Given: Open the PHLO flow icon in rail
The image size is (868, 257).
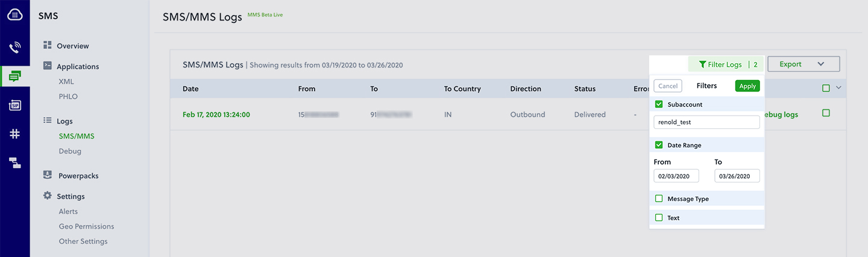Looking at the screenshot, I should point(15,163).
